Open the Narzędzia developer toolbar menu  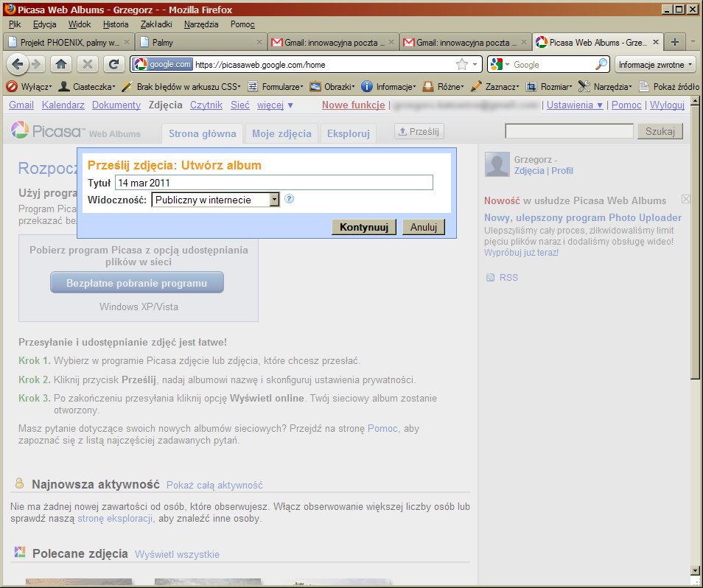(x=605, y=86)
